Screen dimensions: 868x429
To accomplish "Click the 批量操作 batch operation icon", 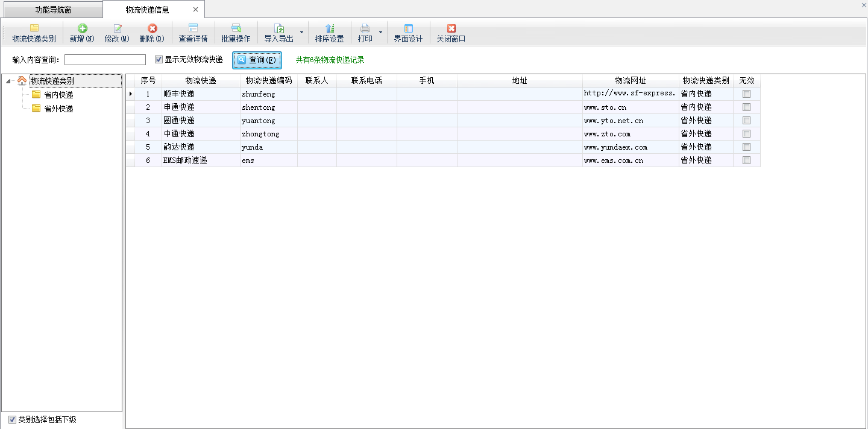I will pos(236,28).
